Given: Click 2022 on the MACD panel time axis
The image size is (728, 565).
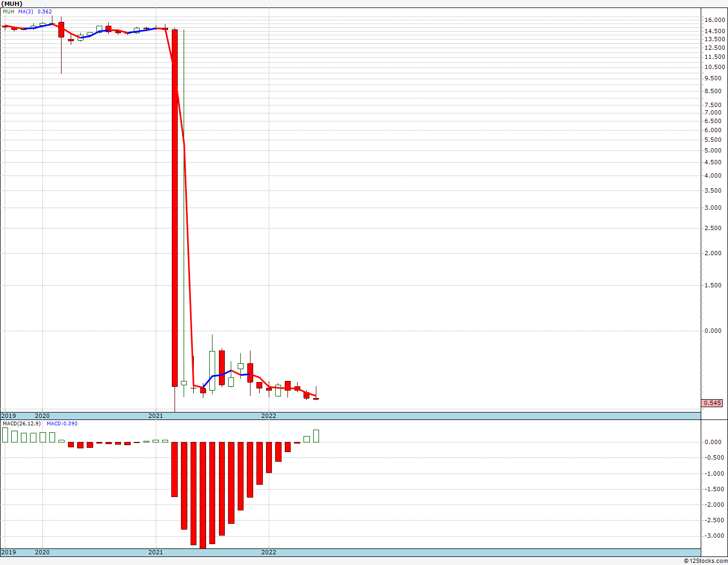Looking at the screenshot, I should 269,552.
